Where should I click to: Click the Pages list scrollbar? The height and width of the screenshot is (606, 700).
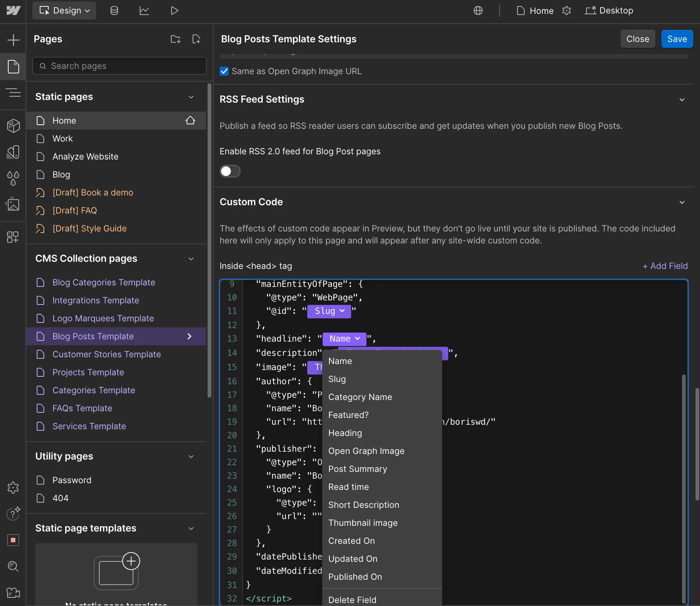point(209,240)
